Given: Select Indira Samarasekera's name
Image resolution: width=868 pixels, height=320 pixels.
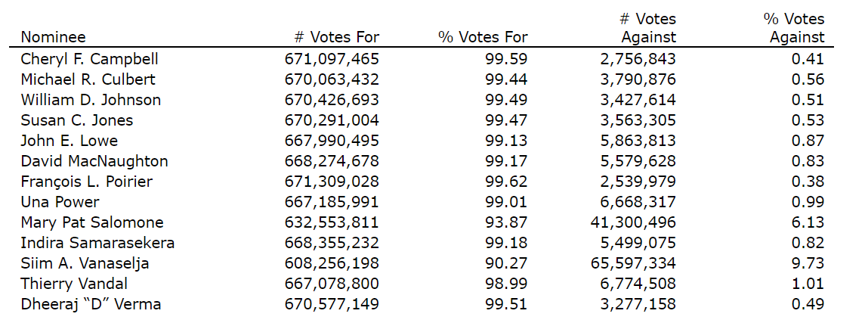Looking at the screenshot, I should click(97, 243).
